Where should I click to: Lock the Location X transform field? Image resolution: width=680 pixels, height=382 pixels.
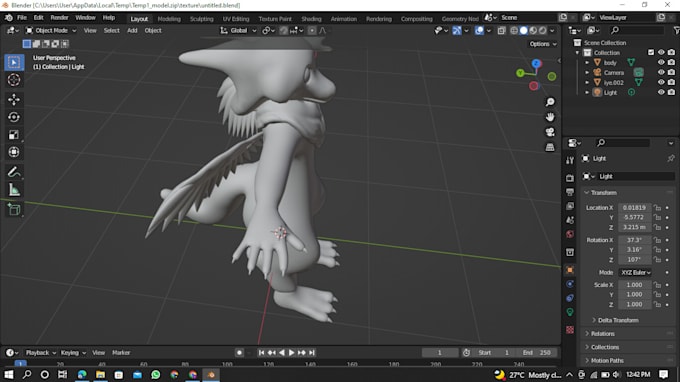(x=657, y=208)
